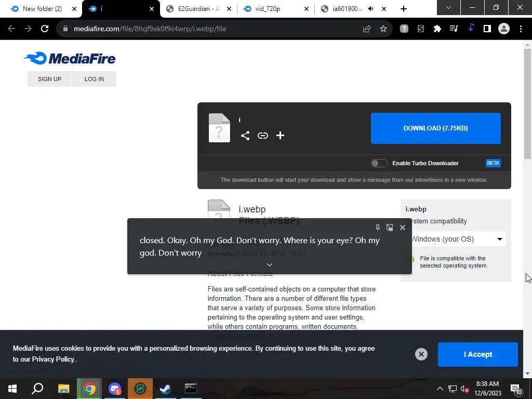
Task: Open the media controls icon
Action: coord(454,29)
